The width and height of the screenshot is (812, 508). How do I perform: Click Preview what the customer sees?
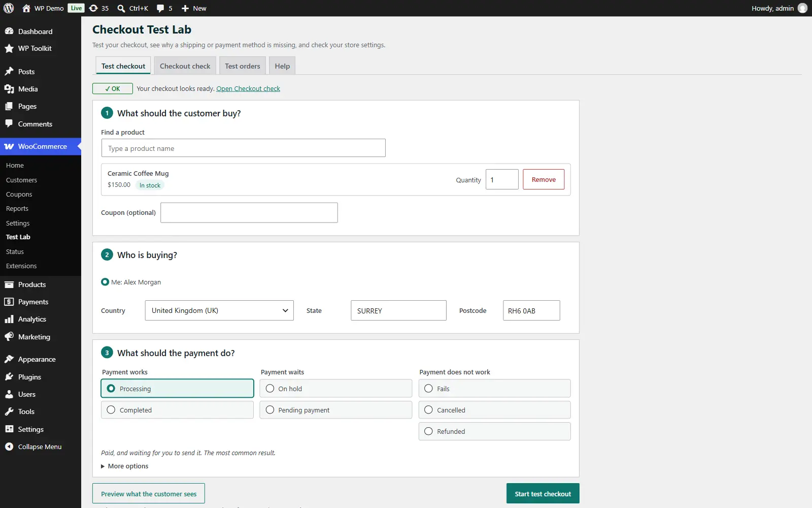click(149, 494)
